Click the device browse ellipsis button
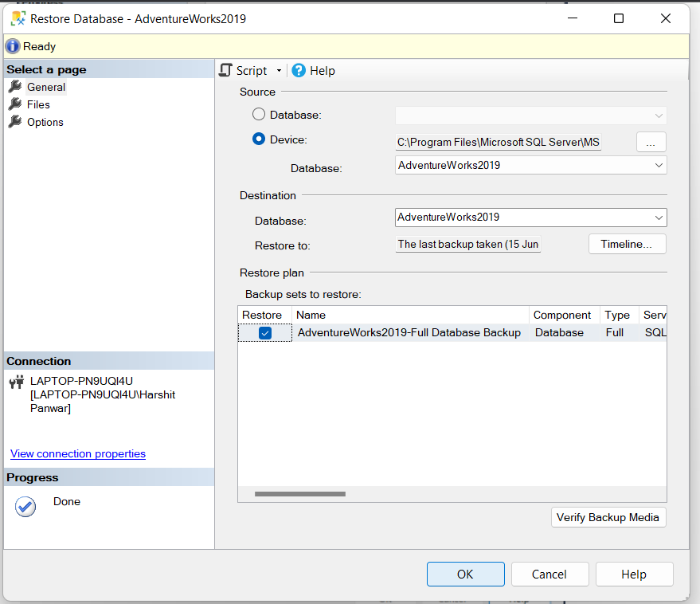 pos(651,143)
